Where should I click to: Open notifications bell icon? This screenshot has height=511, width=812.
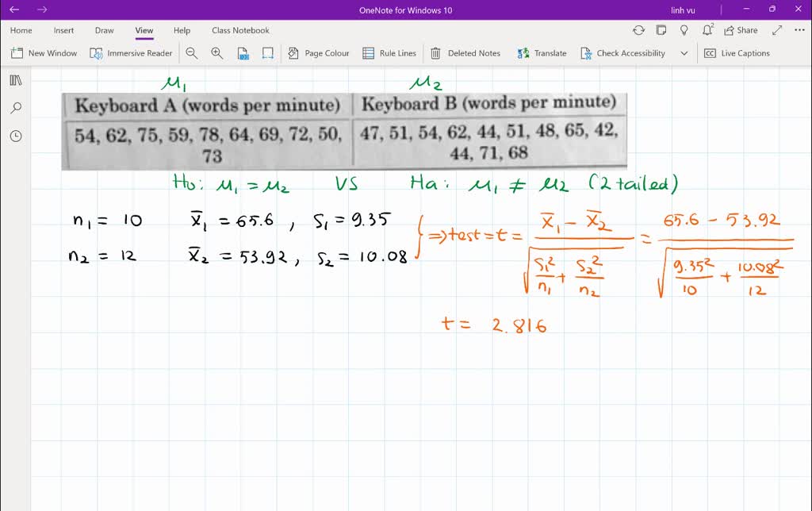707,30
